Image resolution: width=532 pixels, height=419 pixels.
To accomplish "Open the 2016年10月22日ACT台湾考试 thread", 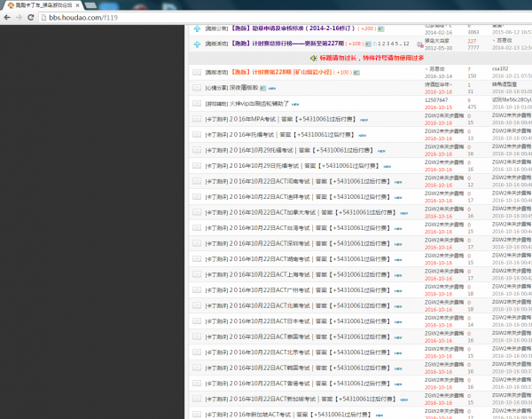I will click(x=309, y=227).
